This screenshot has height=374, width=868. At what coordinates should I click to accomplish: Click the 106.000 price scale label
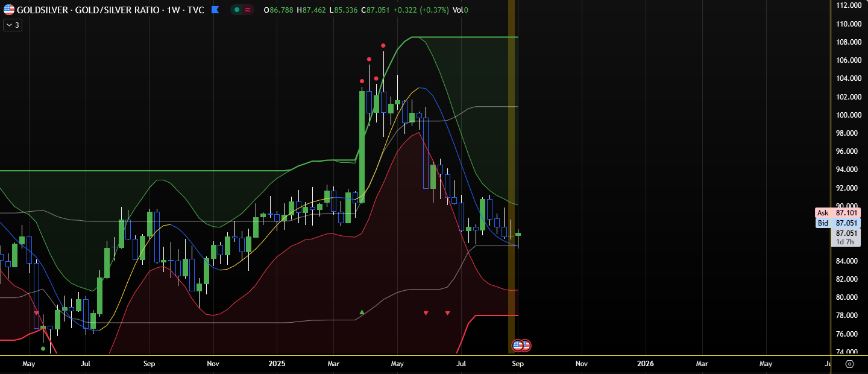click(848, 60)
